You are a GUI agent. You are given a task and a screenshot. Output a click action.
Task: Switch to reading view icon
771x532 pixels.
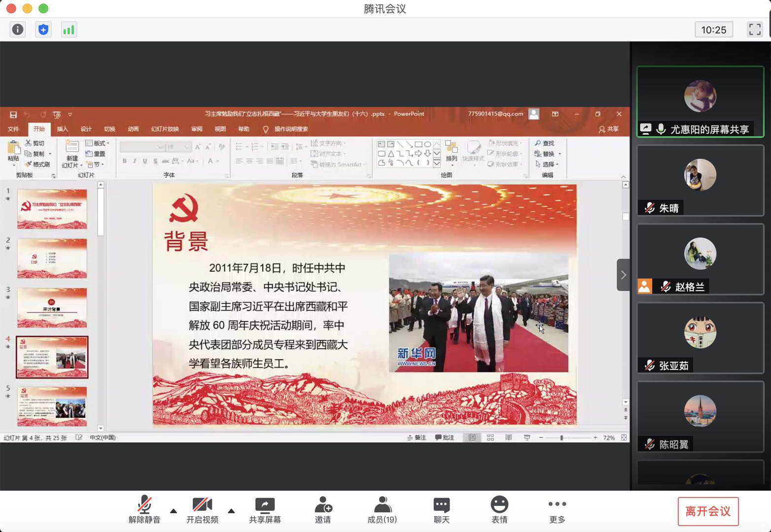509,437
